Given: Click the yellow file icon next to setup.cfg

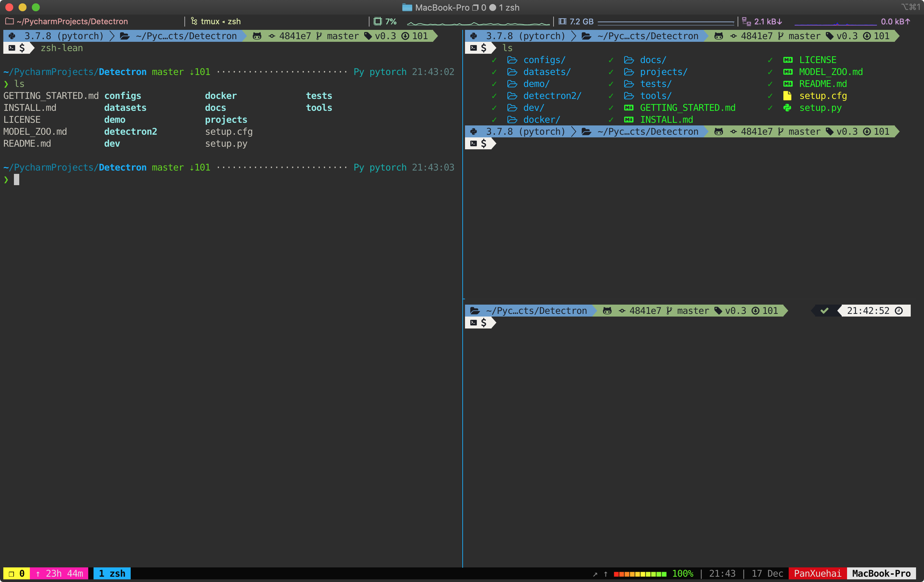Looking at the screenshot, I should [787, 96].
